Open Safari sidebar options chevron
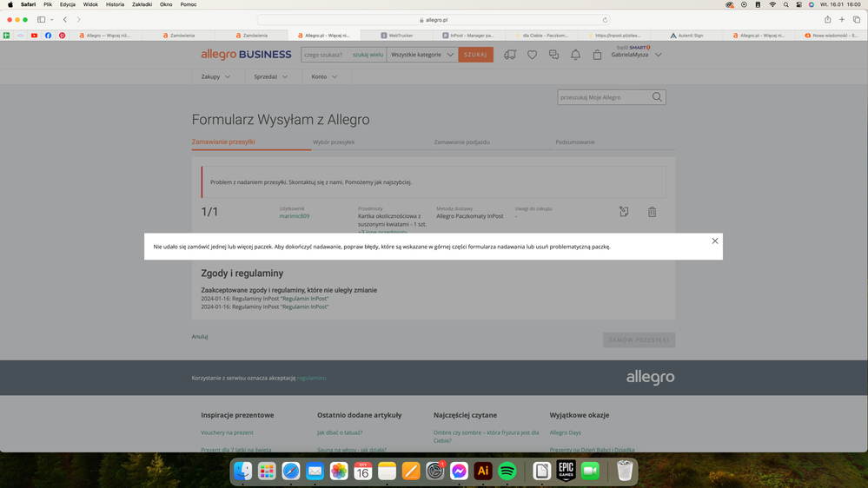868x488 pixels. (x=52, y=20)
